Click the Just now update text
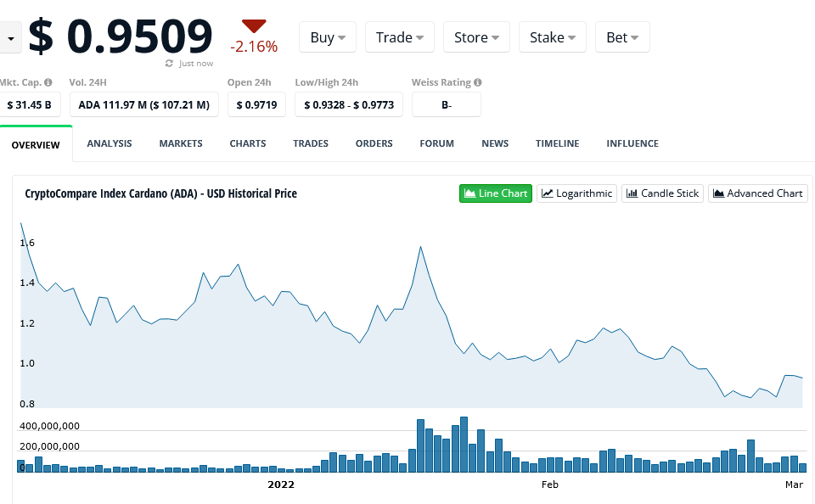The height and width of the screenshot is (504, 815). [196, 64]
